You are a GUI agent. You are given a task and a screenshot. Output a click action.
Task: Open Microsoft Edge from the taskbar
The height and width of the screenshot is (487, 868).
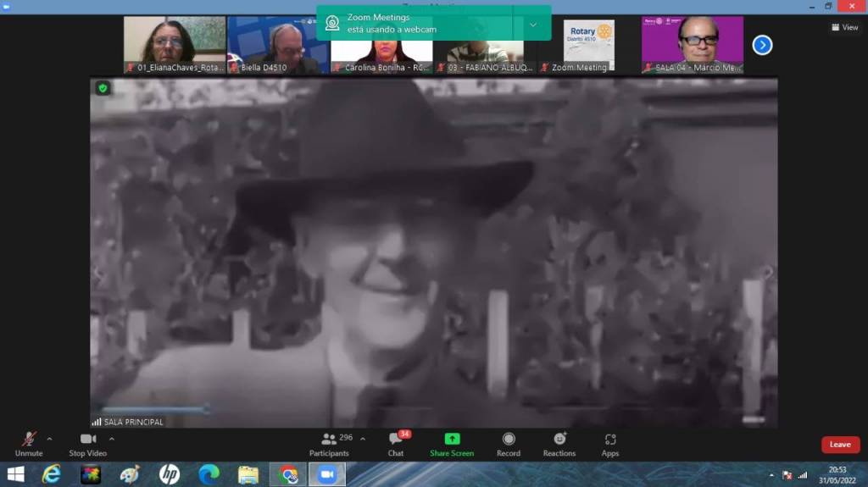click(x=209, y=474)
